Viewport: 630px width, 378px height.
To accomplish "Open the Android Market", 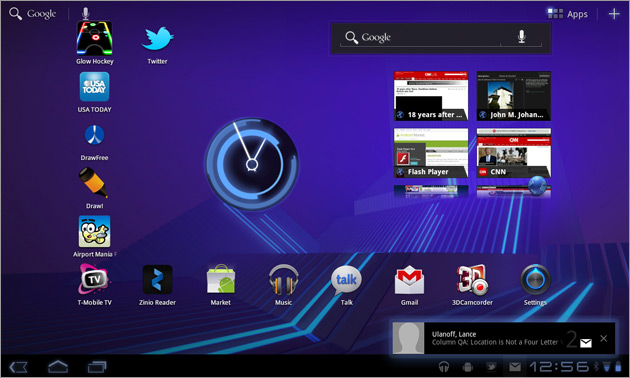I will coord(221,284).
